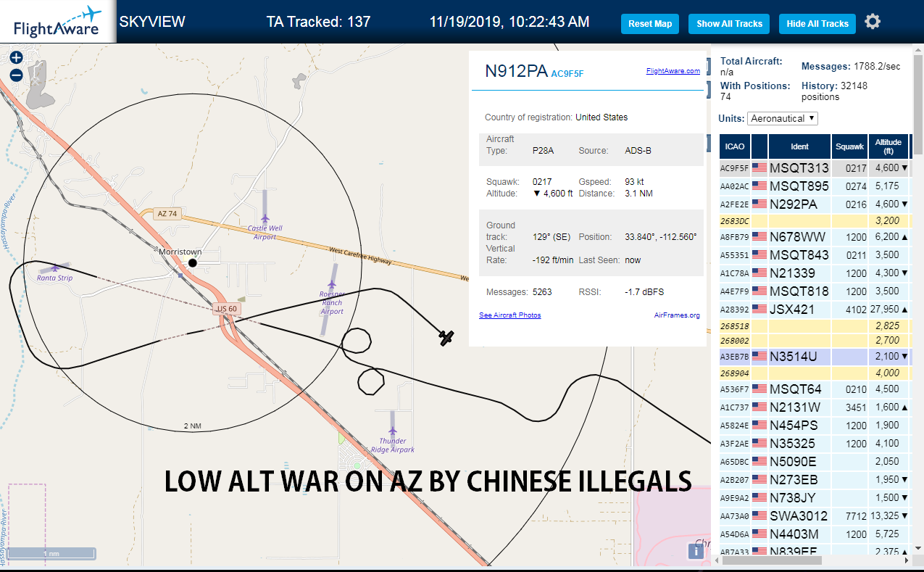
Task: Click the Ranta Strip airport marker
Action: point(54,268)
